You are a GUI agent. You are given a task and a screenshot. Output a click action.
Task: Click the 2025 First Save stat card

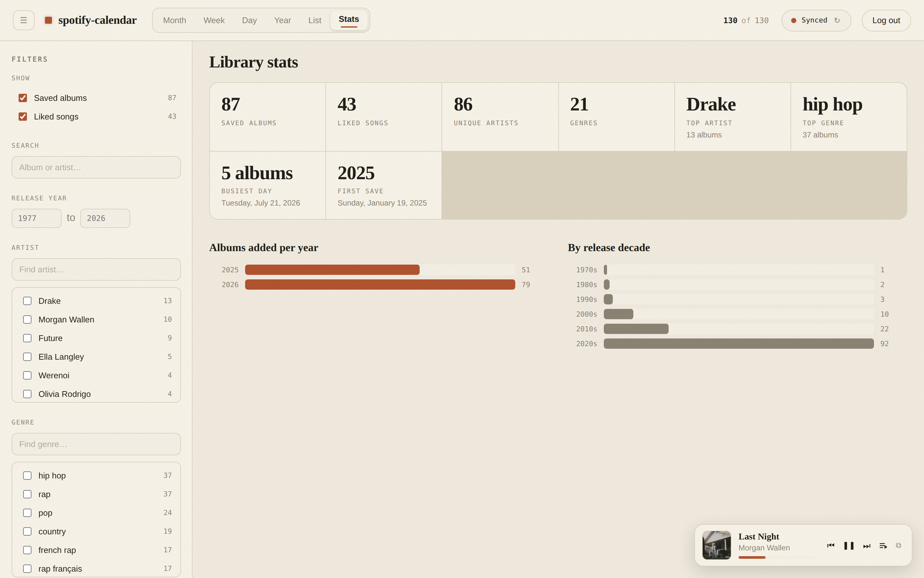(x=384, y=185)
